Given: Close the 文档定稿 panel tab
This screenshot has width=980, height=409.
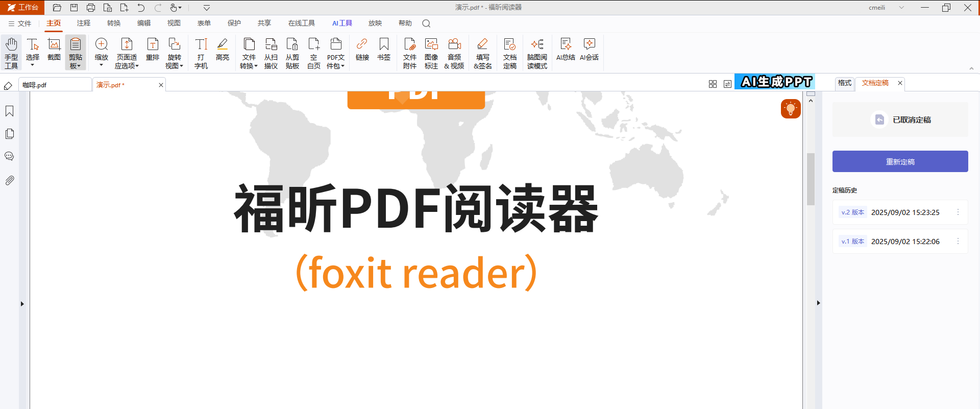Looking at the screenshot, I should (x=900, y=83).
